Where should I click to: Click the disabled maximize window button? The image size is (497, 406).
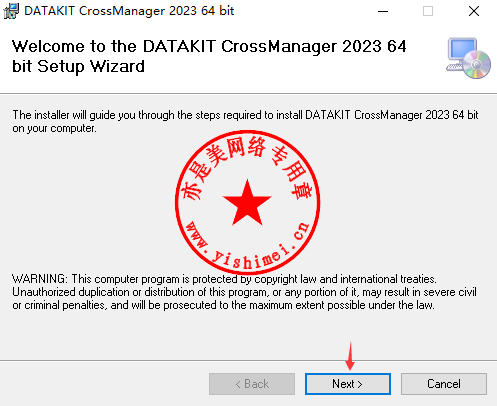[428, 11]
